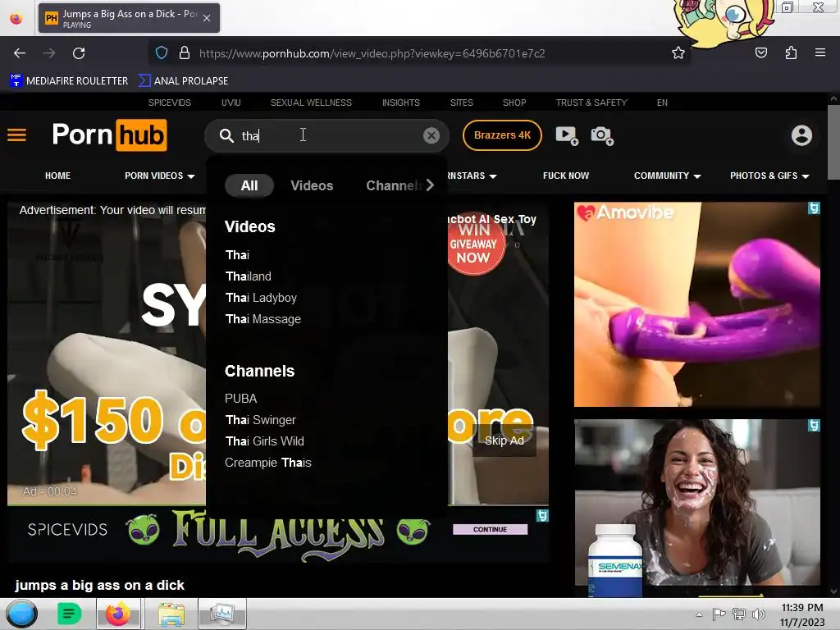Click the site logo to go home
The height and width of the screenshot is (630, 840).
(x=109, y=135)
